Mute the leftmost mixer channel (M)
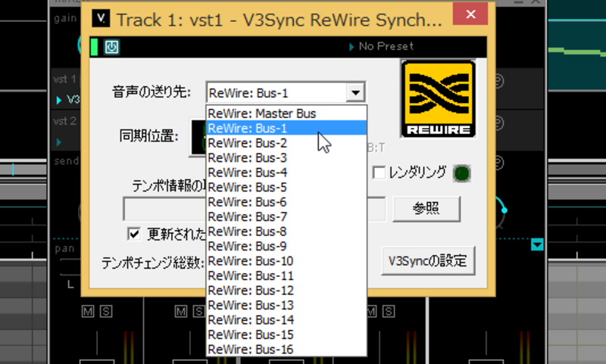Viewport: 606px width, 364px height. (88, 312)
